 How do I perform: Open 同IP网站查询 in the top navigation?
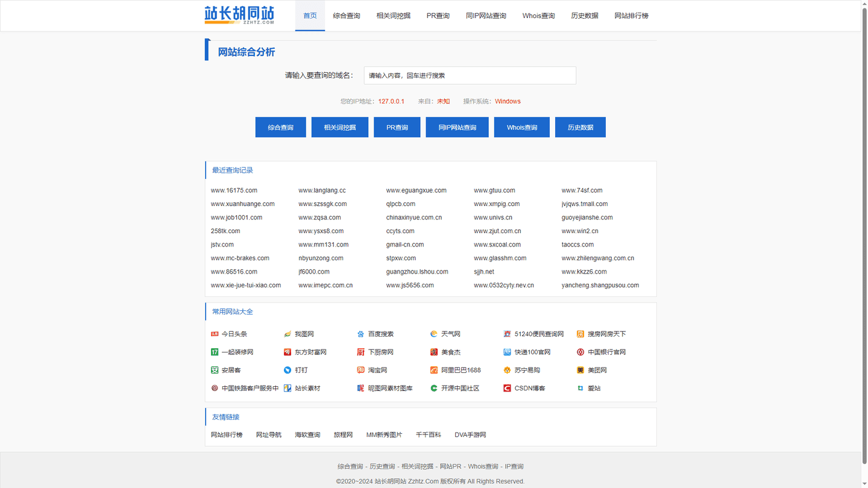click(x=486, y=16)
